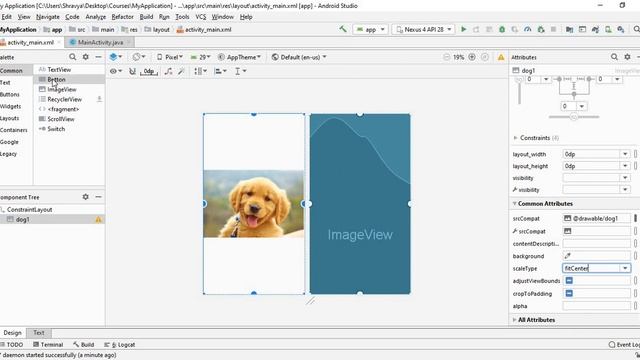Run the app with the green play button
Viewport: 640px width, 360px height.
(464, 29)
